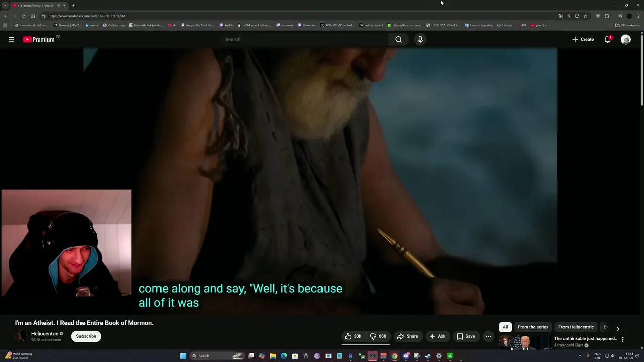The image size is (644, 362).
Task: Select the From Heliocentric chip
Action: tap(576, 327)
